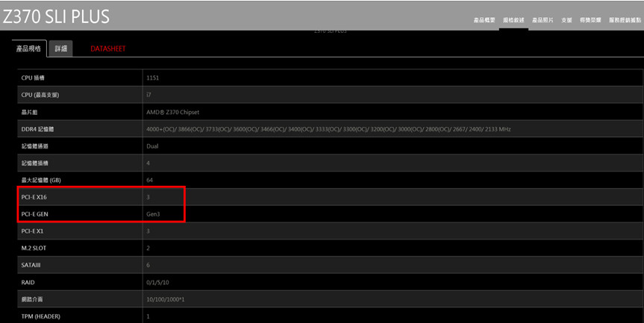The image size is (644, 323).
Task: Select the AMD® Z370 Chipset value
Action: click(173, 112)
